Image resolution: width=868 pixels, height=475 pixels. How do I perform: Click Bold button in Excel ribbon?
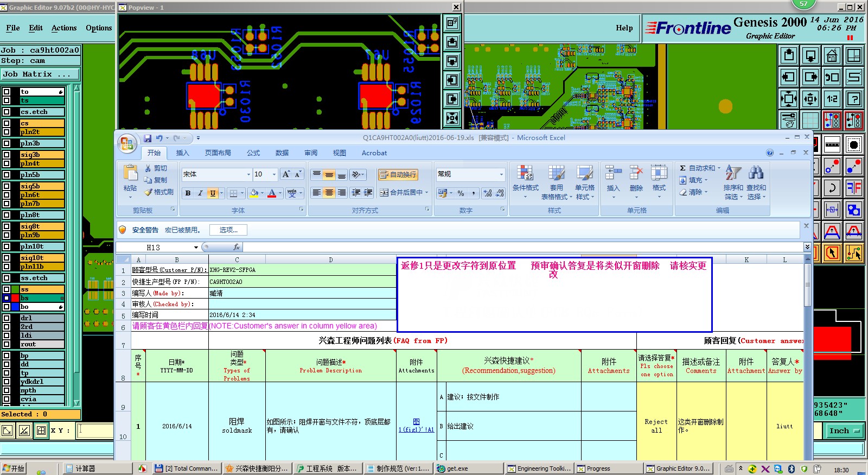point(188,193)
